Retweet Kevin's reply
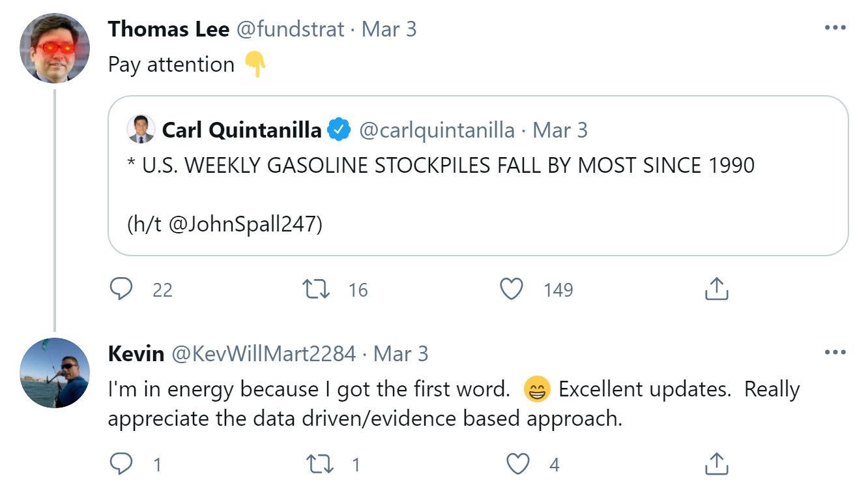Image resolution: width=868 pixels, height=489 pixels. [318, 464]
